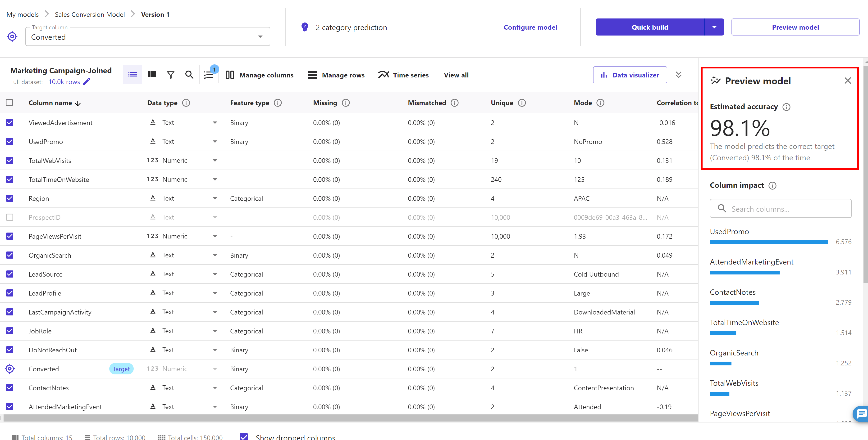Image resolution: width=868 pixels, height=440 pixels.
Task: Open the filter funnel icon
Action: click(170, 75)
